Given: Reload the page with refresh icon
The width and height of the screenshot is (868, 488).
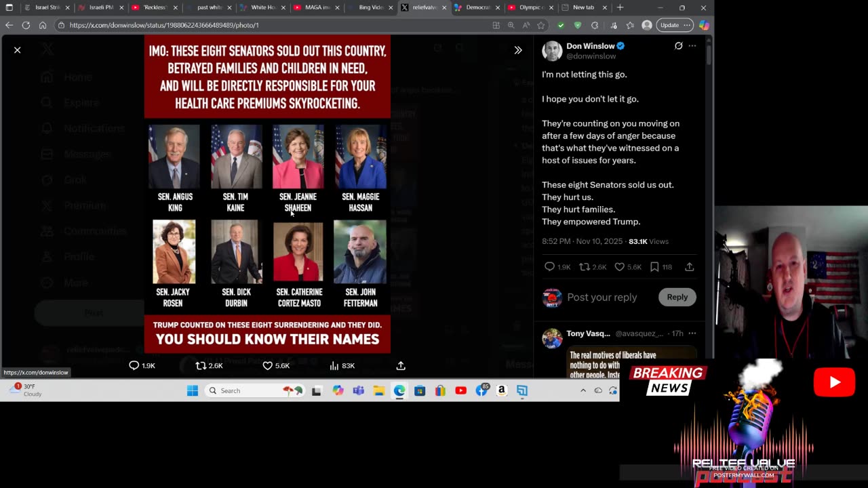Looking at the screenshot, I should (x=26, y=25).
